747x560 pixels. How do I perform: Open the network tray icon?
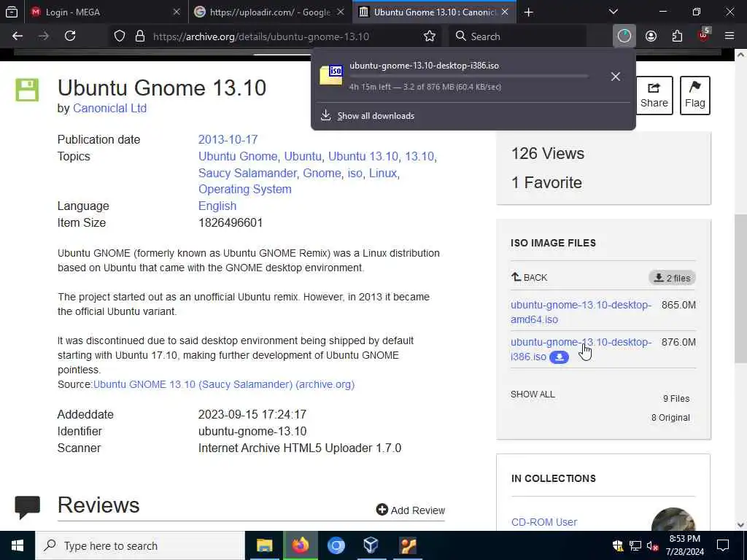[x=635, y=545]
